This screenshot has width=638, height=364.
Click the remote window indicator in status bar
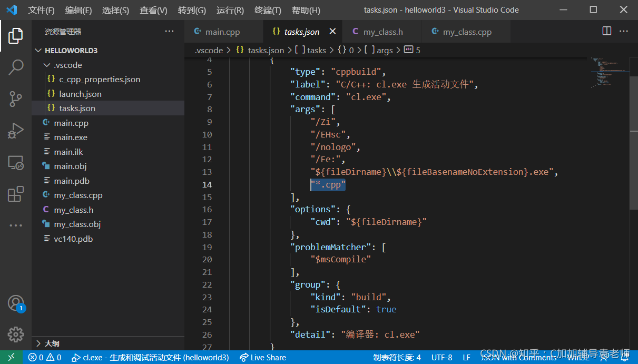coord(11,357)
